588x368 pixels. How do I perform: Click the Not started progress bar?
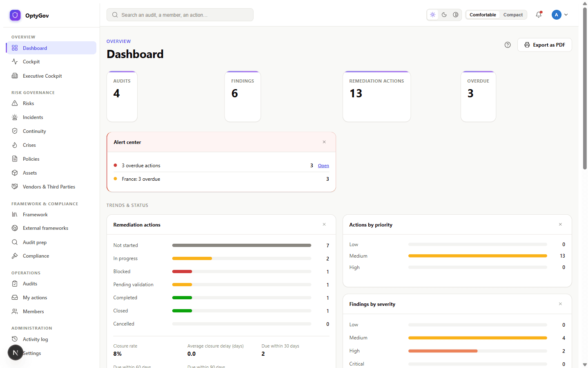(242, 245)
